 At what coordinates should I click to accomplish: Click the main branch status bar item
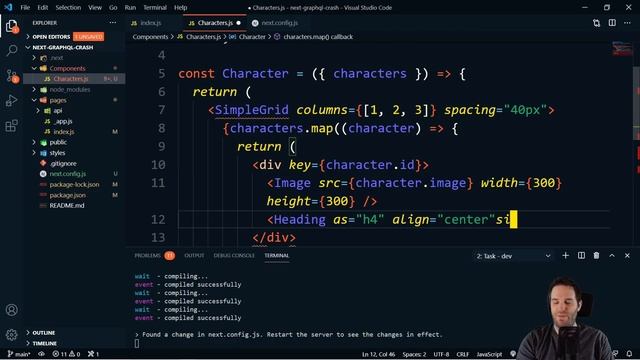(x=19, y=354)
